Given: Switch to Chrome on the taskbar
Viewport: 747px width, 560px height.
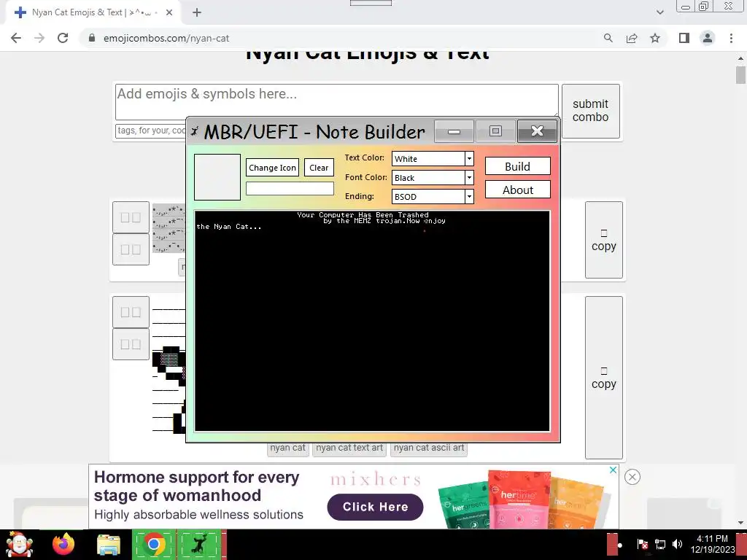Looking at the screenshot, I should tap(153, 545).
